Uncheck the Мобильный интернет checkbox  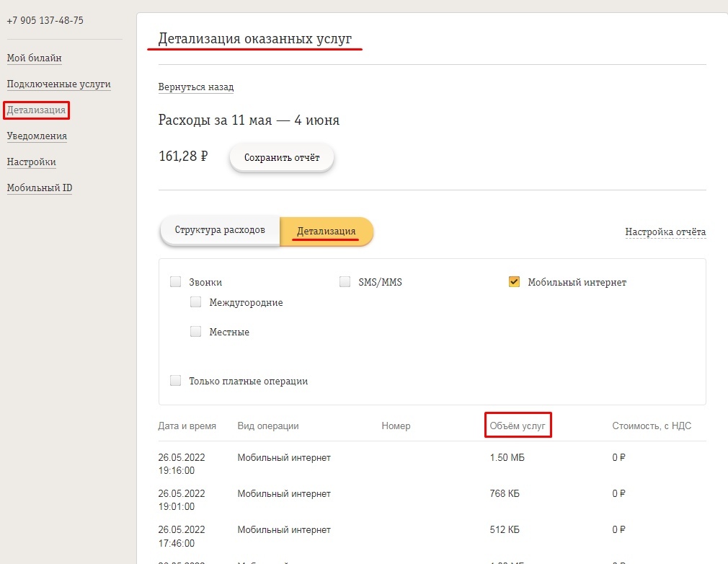tap(514, 282)
